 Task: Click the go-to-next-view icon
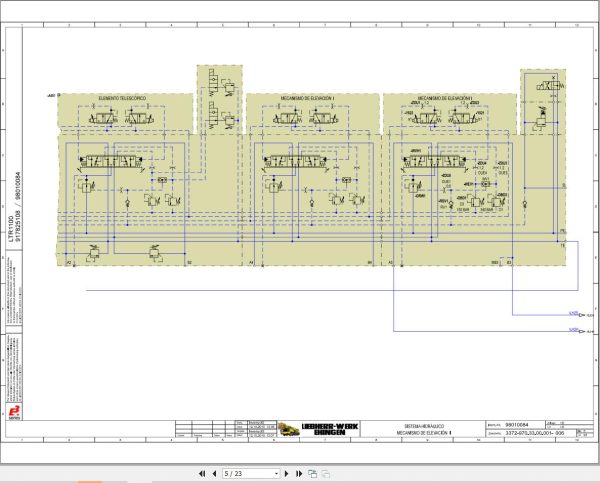tap(313, 474)
